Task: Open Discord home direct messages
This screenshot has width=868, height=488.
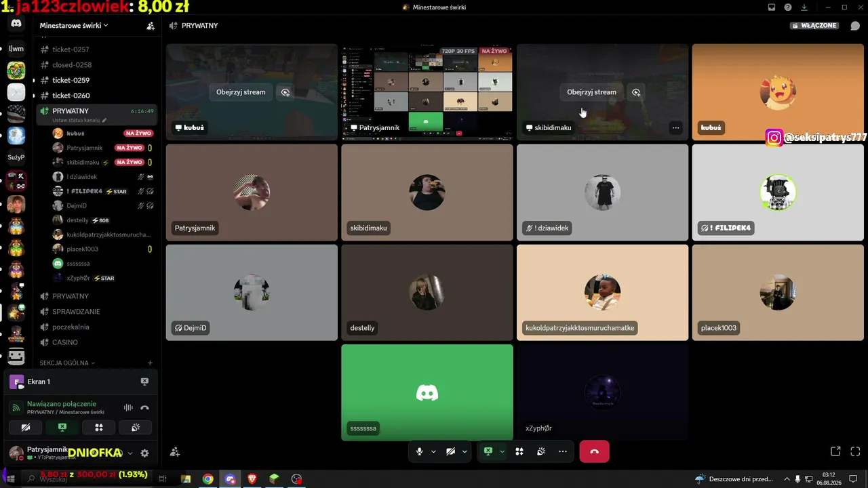Action: pos(16,24)
